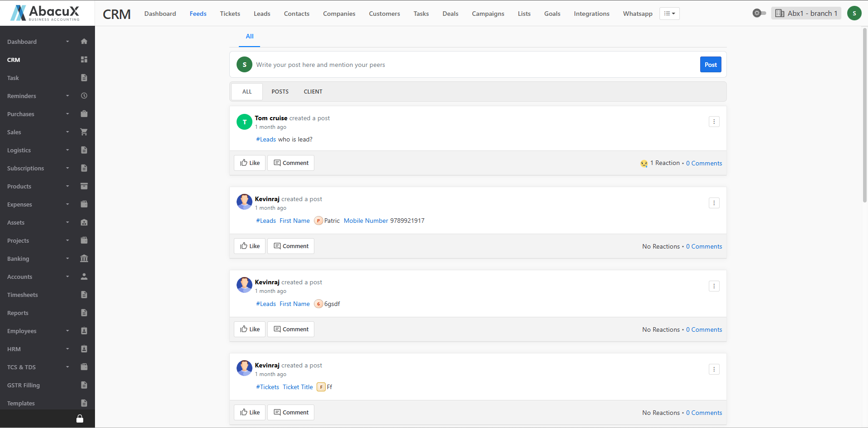Image resolution: width=868 pixels, height=428 pixels.
Task: Toggle the theme switch in top bar
Action: point(759,13)
